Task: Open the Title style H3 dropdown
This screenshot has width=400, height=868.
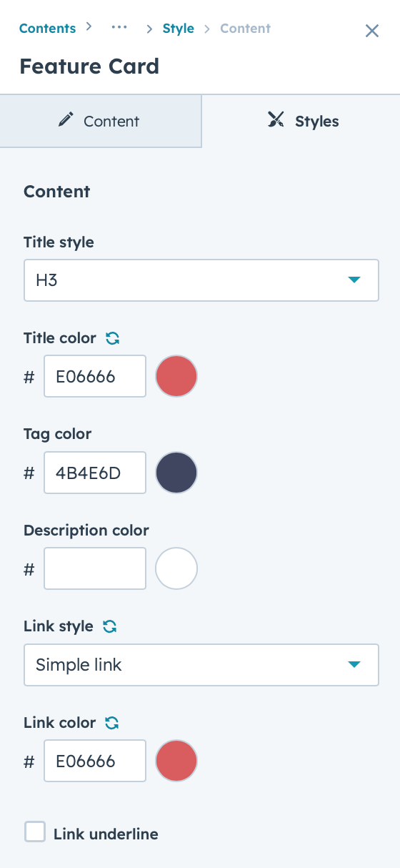Action: pos(201,280)
